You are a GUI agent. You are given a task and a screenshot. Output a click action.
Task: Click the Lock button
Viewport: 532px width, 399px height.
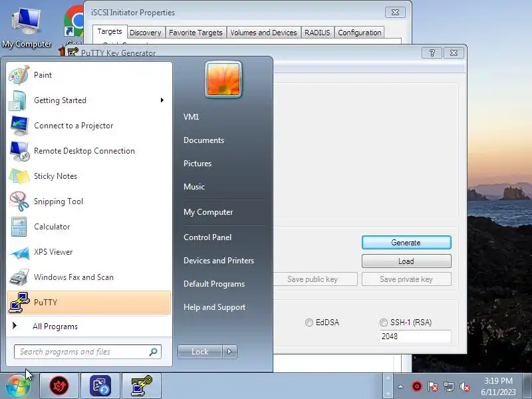click(200, 352)
